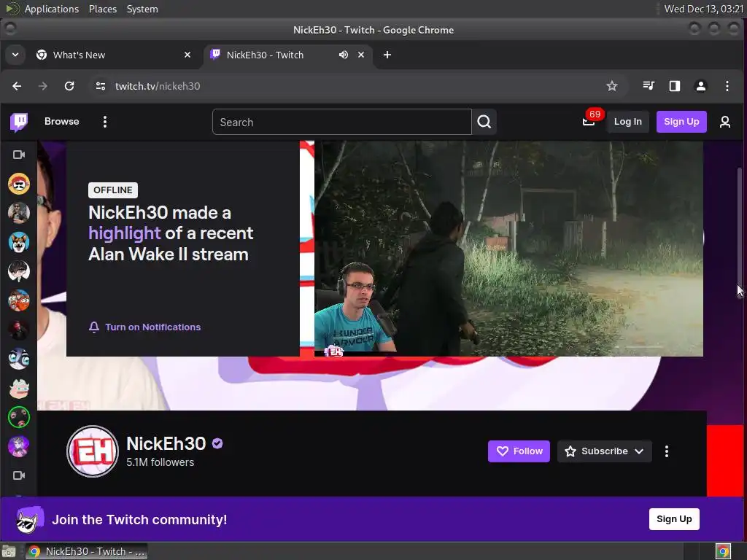The image size is (747, 560).
Task: Bookmark this page with the star icon
Action: pos(612,86)
